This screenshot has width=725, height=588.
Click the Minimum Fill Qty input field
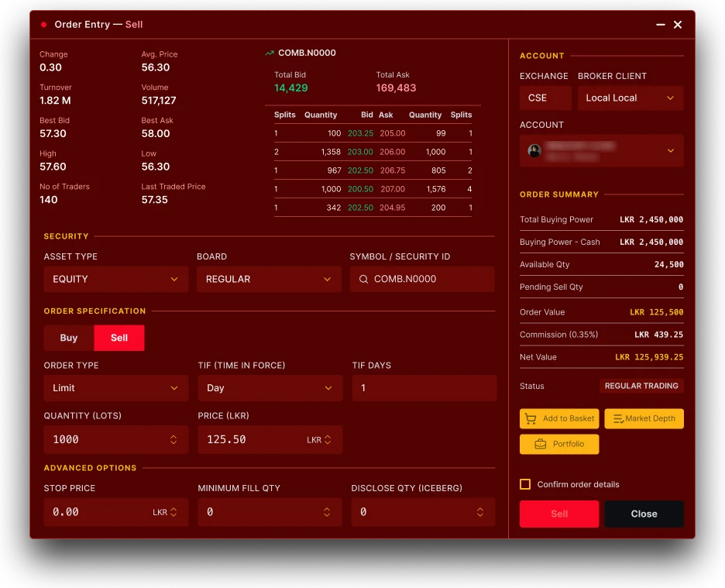tap(270, 512)
